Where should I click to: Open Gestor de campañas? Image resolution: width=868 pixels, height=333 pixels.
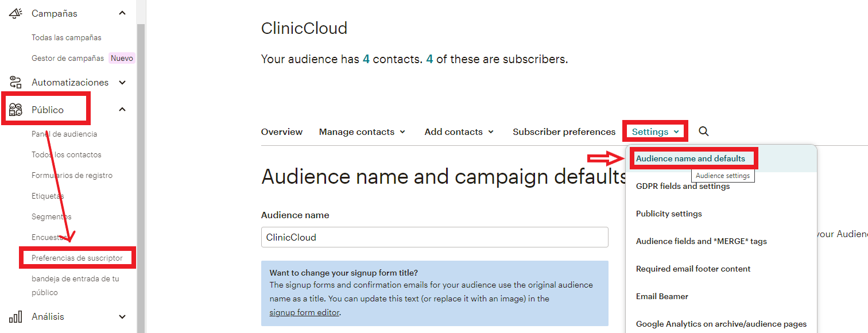tap(68, 58)
